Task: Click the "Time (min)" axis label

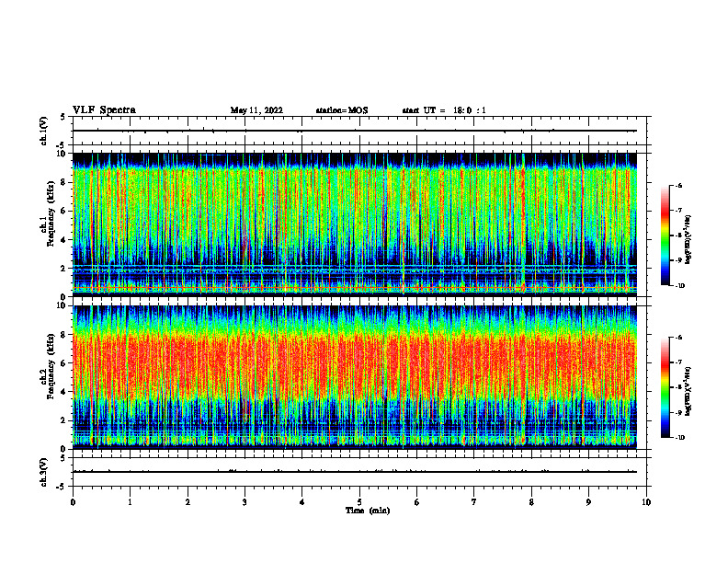Action: pyautogui.click(x=368, y=511)
